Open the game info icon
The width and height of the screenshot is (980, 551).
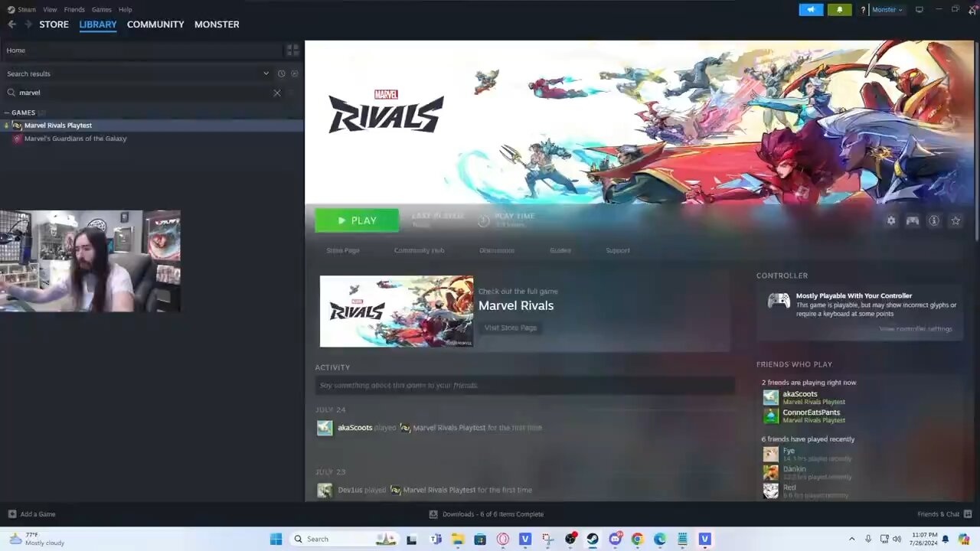pyautogui.click(x=934, y=220)
